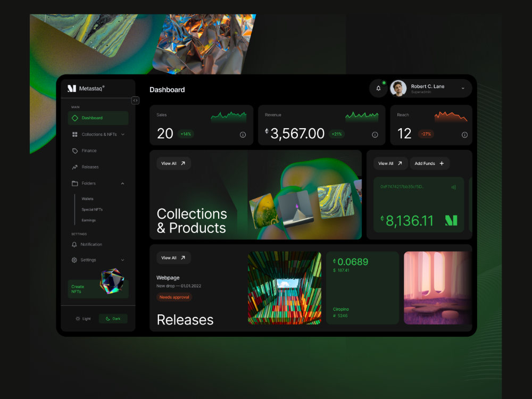Open the notifications bell in header
This screenshot has width=532, height=399.
pos(378,88)
